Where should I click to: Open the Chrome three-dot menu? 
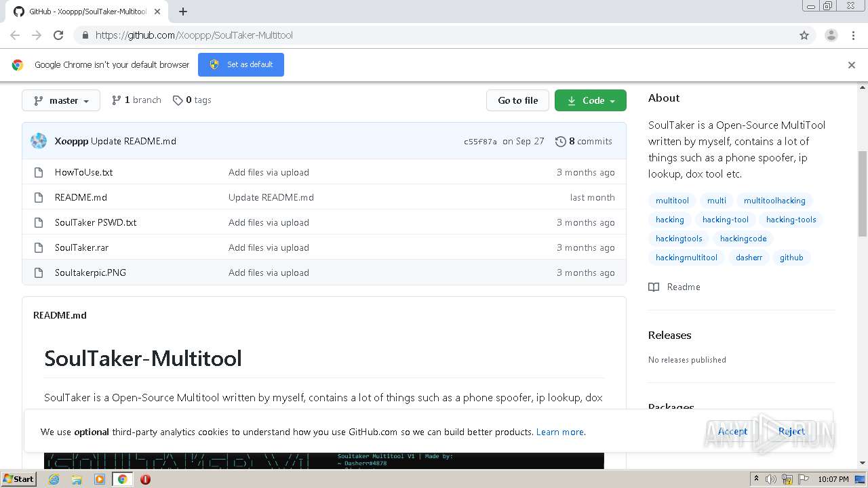tap(854, 35)
